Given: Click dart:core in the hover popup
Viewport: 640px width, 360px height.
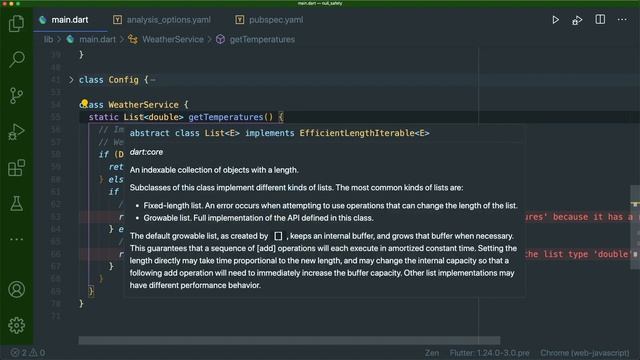Looking at the screenshot, I should tap(146, 152).
